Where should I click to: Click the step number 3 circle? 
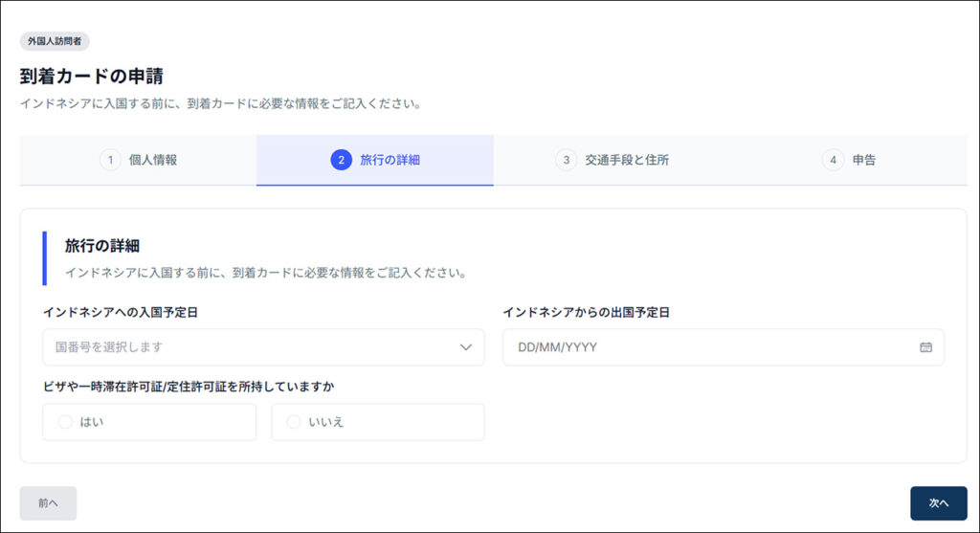pos(567,160)
